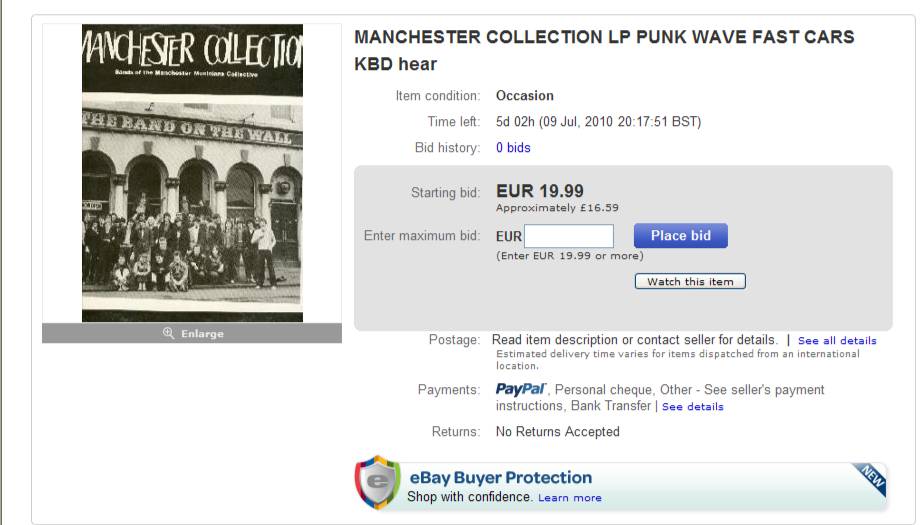Screen dimensions: 920x525
Task: Click the Enlarge bar under the photo
Action: (192, 333)
